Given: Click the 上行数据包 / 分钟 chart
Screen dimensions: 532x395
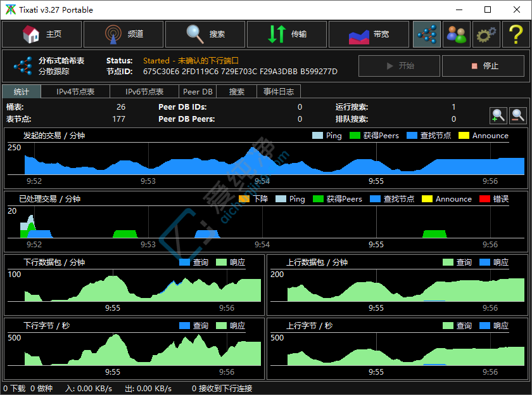Looking at the screenshot, I should (397, 286).
